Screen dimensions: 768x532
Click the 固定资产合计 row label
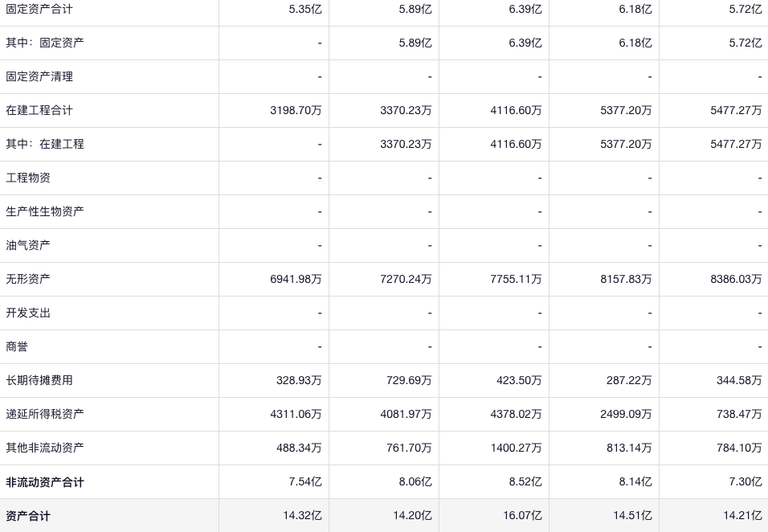(x=39, y=9)
